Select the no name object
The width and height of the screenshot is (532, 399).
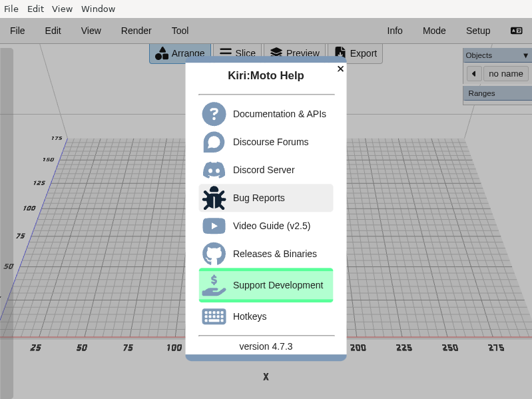click(505, 74)
